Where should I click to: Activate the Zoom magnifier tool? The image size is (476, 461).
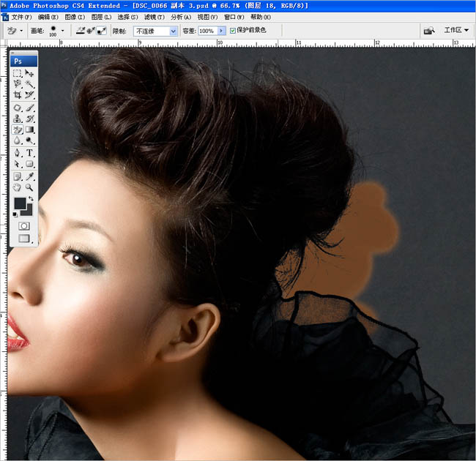(x=30, y=187)
